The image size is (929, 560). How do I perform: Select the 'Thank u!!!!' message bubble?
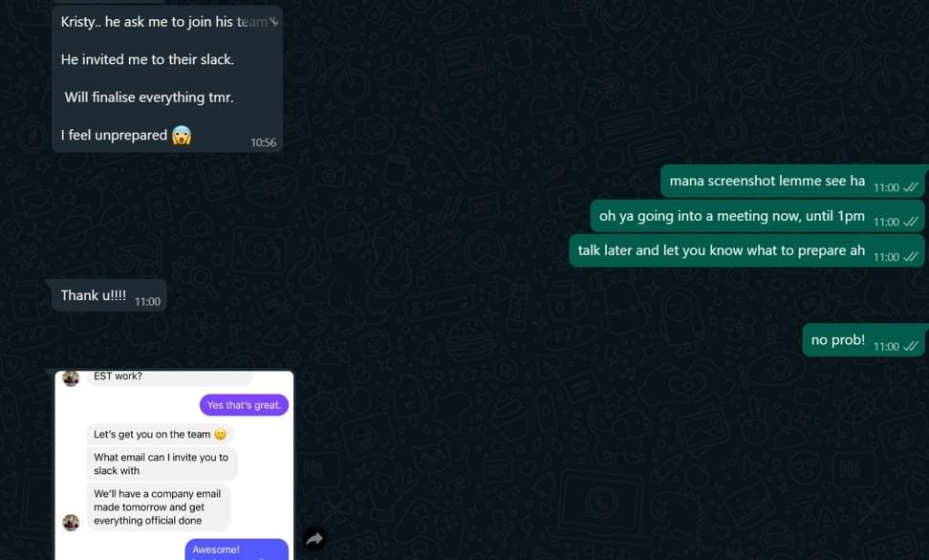(110, 295)
